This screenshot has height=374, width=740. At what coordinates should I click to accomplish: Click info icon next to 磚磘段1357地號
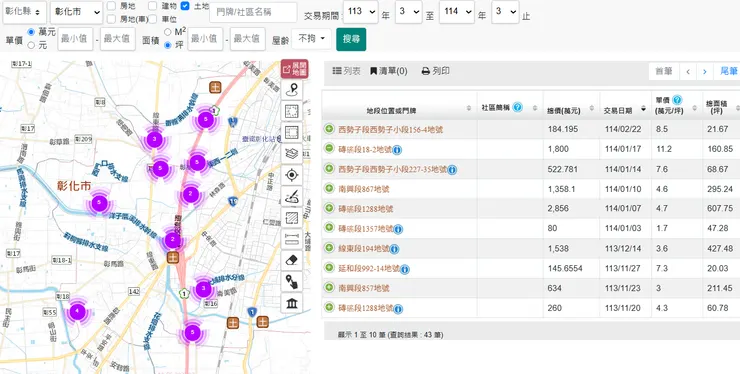pyautogui.click(x=398, y=230)
